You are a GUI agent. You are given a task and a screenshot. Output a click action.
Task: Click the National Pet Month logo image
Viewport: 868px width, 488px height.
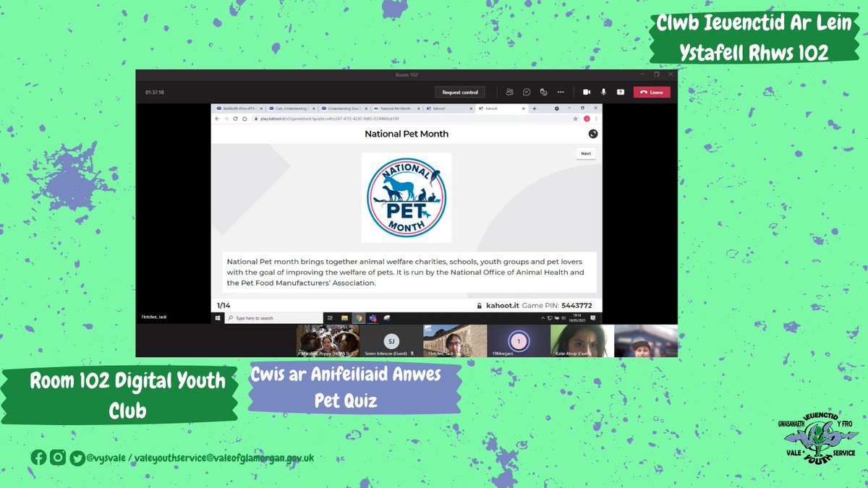point(407,197)
